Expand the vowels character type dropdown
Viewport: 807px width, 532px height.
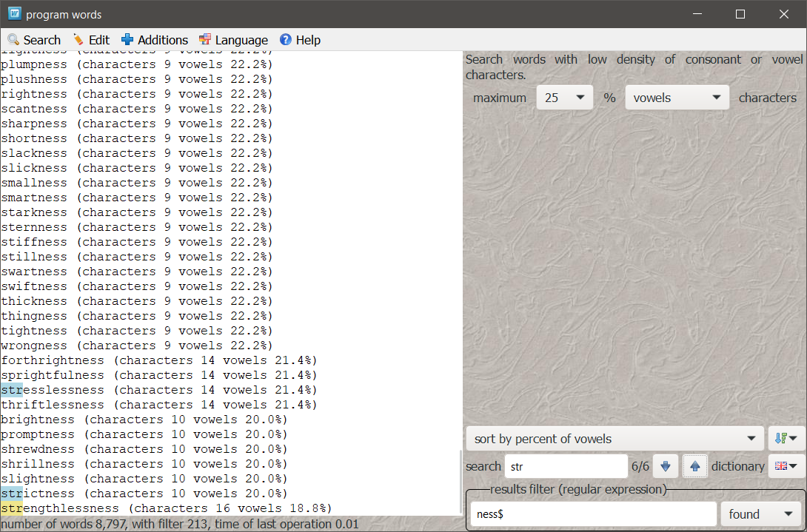point(677,98)
